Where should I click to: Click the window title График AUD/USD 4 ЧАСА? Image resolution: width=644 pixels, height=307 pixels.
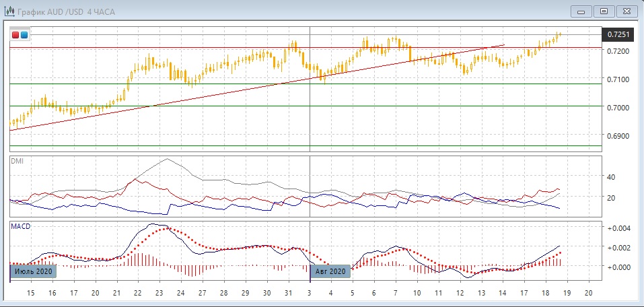tap(59, 11)
